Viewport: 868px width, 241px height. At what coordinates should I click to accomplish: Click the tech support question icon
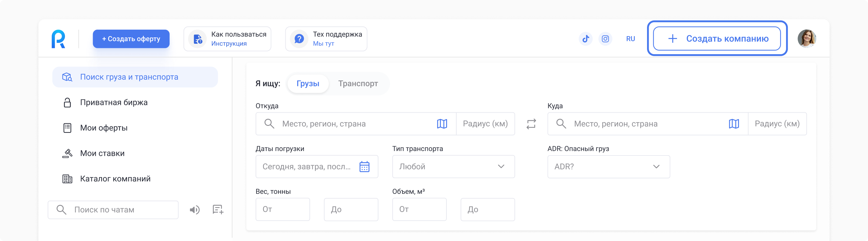[299, 39]
